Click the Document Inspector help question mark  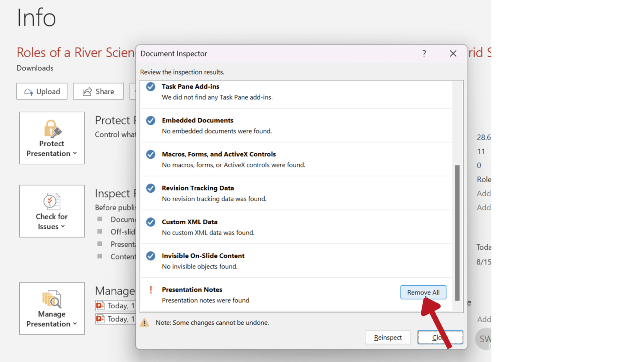click(x=424, y=54)
